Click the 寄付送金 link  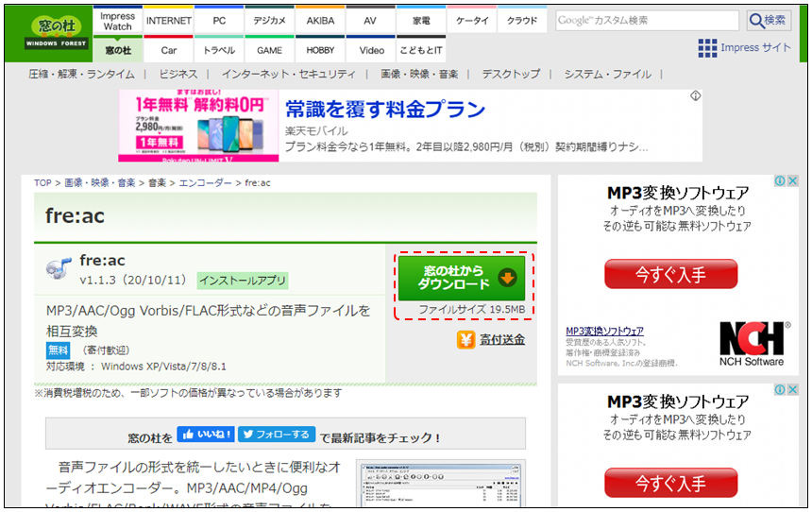tap(501, 340)
